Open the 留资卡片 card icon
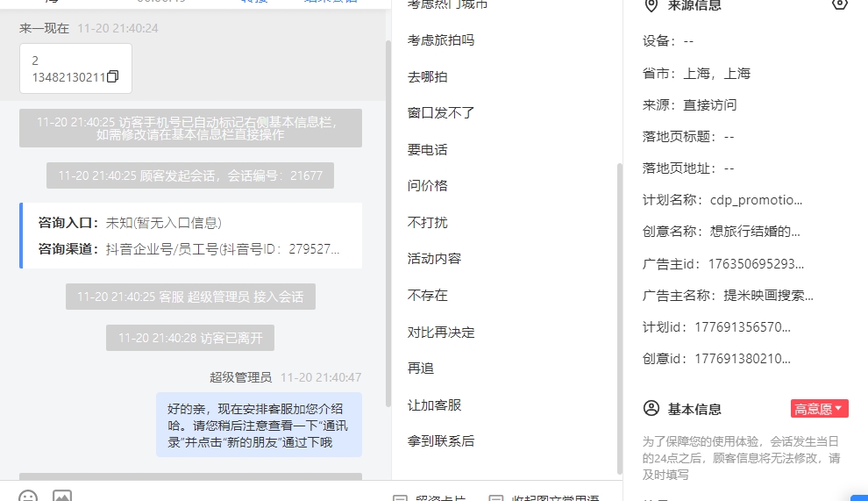Screen dimensions: 868x501 (400, 497)
